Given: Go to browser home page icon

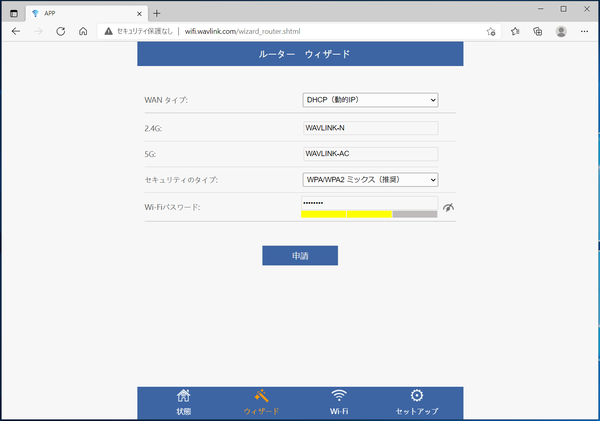Looking at the screenshot, I should tap(83, 31).
